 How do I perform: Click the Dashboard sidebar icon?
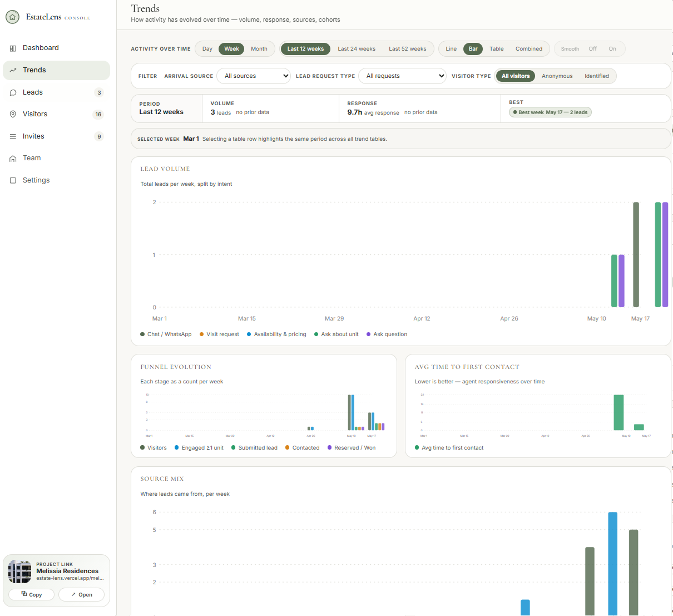(x=13, y=48)
